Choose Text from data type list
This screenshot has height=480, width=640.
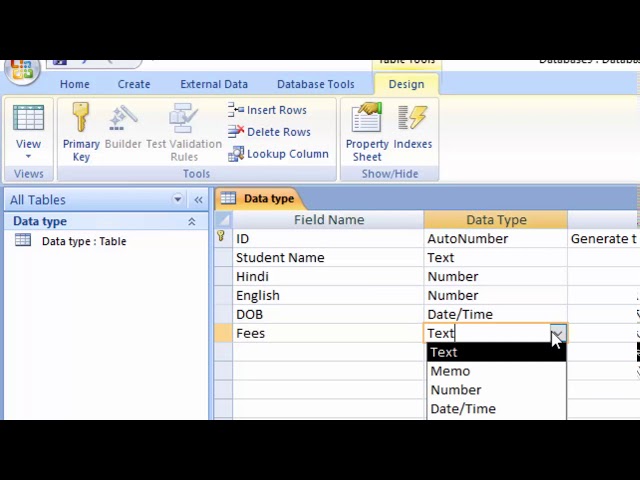tap(496, 352)
